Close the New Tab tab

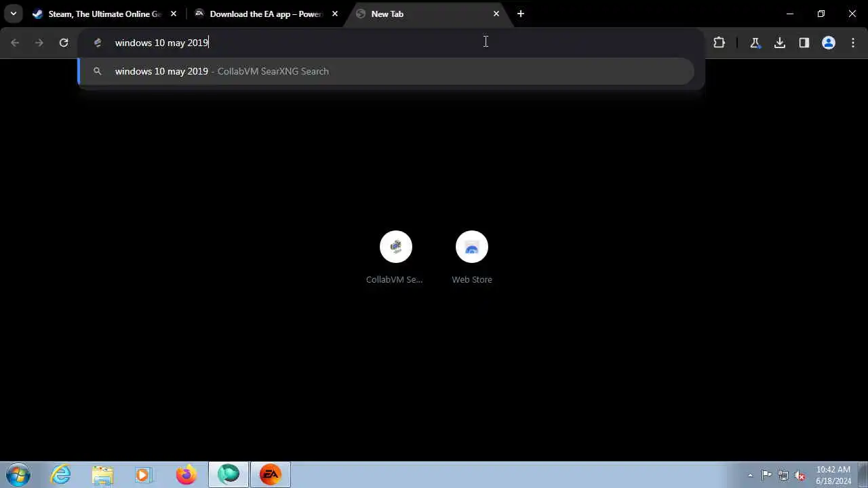point(496,14)
